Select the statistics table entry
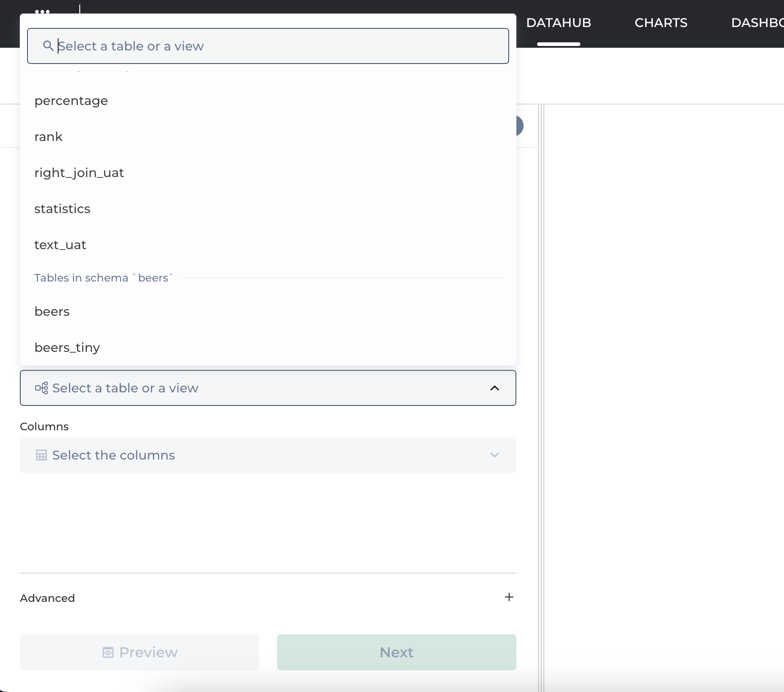This screenshot has width=784, height=692. [x=63, y=209]
